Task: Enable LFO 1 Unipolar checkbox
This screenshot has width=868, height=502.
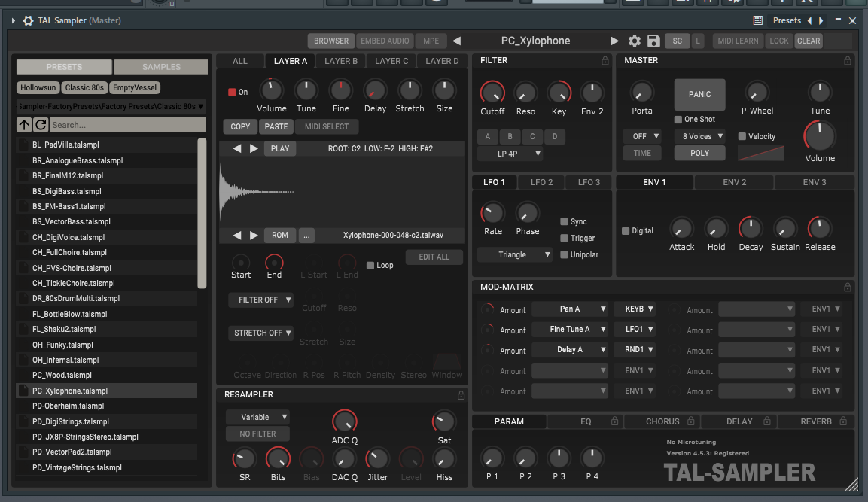Action: pyautogui.click(x=564, y=254)
